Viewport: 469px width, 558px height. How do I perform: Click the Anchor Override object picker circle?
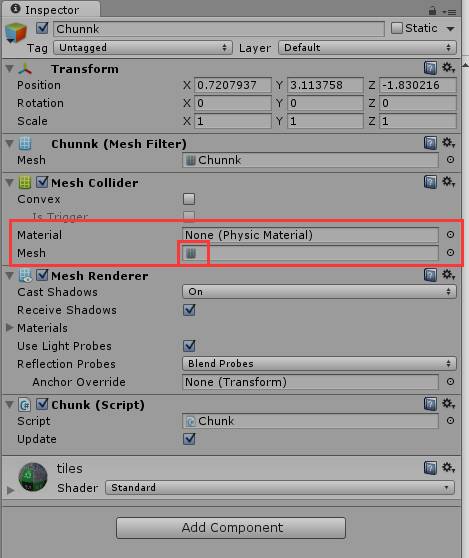click(x=450, y=382)
